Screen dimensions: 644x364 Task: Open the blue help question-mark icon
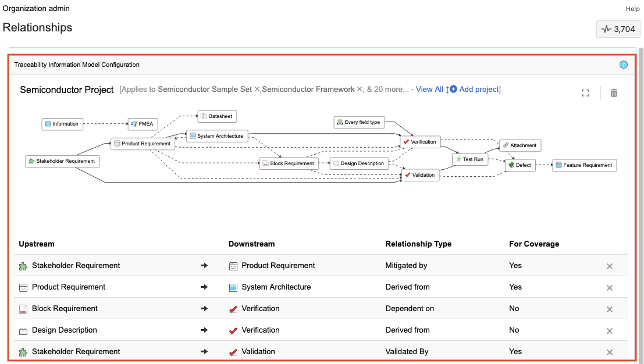click(623, 65)
